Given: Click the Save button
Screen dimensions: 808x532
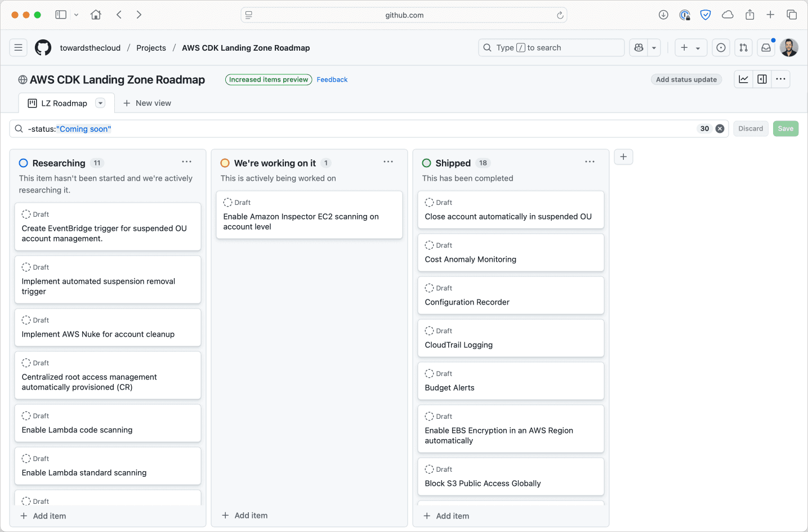Looking at the screenshot, I should (785, 129).
